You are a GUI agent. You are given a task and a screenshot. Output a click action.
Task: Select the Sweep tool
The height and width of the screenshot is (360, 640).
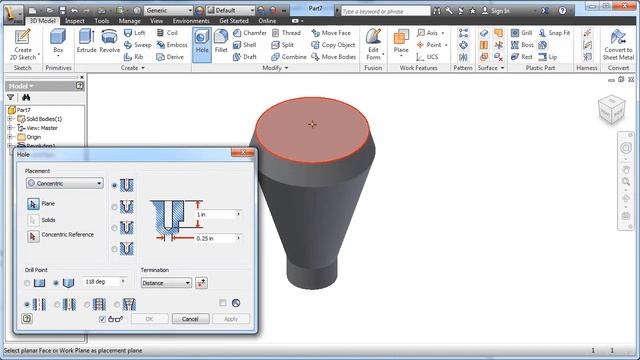point(137,45)
